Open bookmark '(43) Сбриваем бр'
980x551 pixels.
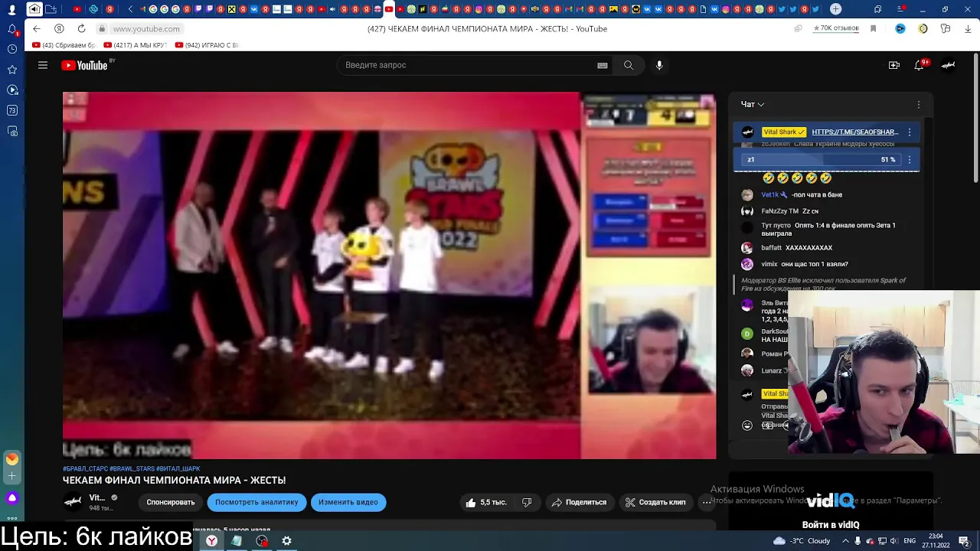click(x=64, y=45)
